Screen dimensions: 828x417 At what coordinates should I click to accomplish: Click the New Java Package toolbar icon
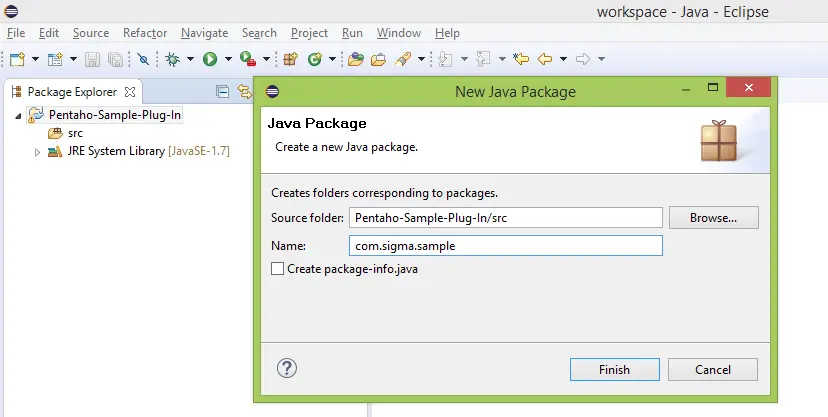[290, 59]
